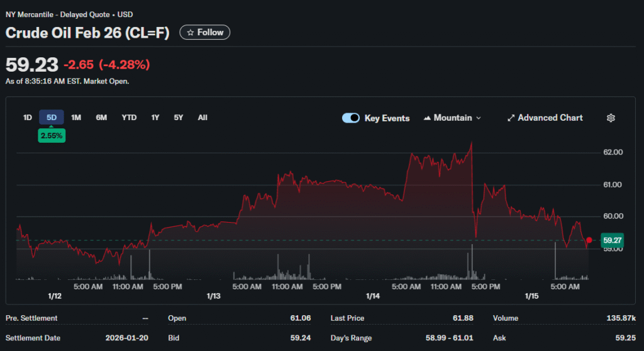Click the star icon in Follow button
644x351 pixels.
pyautogui.click(x=190, y=33)
